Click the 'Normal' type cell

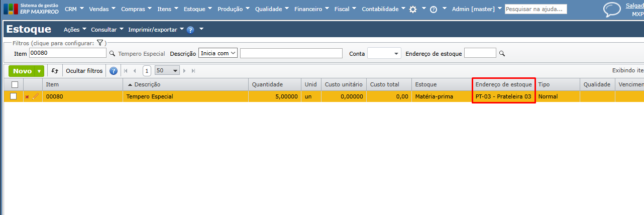coord(557,96)
